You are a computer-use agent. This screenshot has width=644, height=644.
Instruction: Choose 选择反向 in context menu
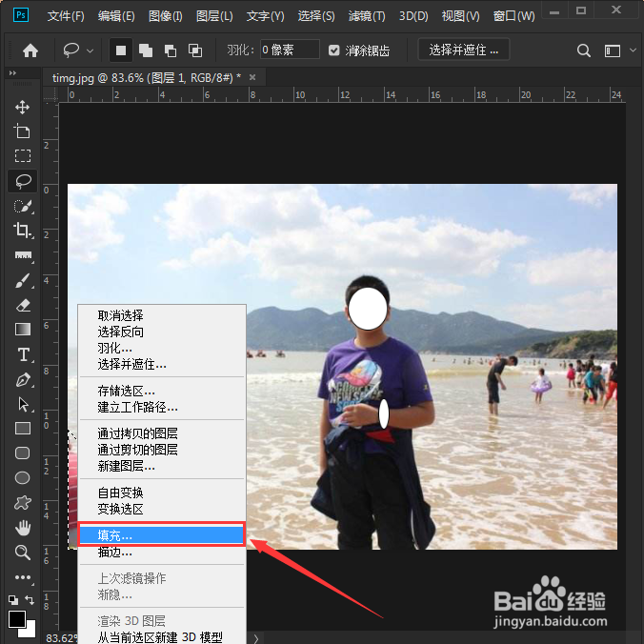(162, 332)
